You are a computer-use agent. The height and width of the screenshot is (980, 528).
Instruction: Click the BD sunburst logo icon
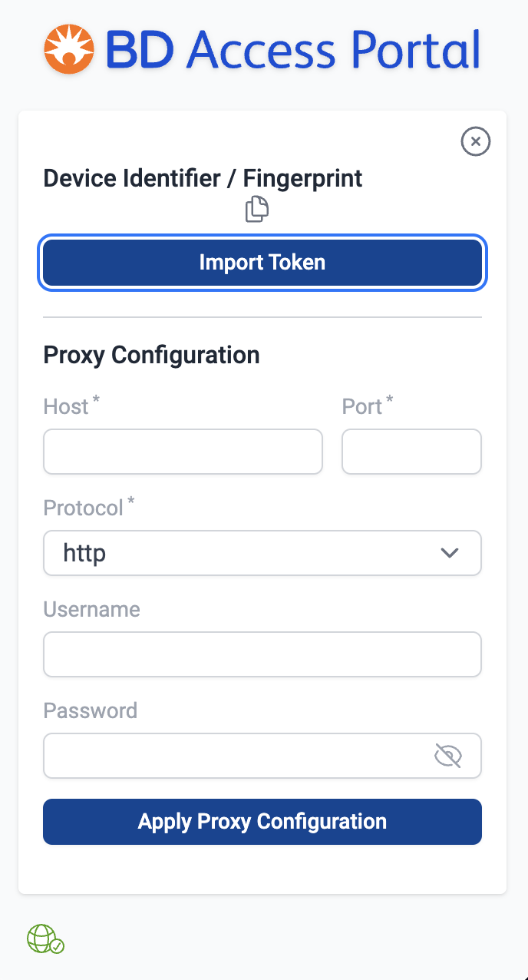click(69, 48)
